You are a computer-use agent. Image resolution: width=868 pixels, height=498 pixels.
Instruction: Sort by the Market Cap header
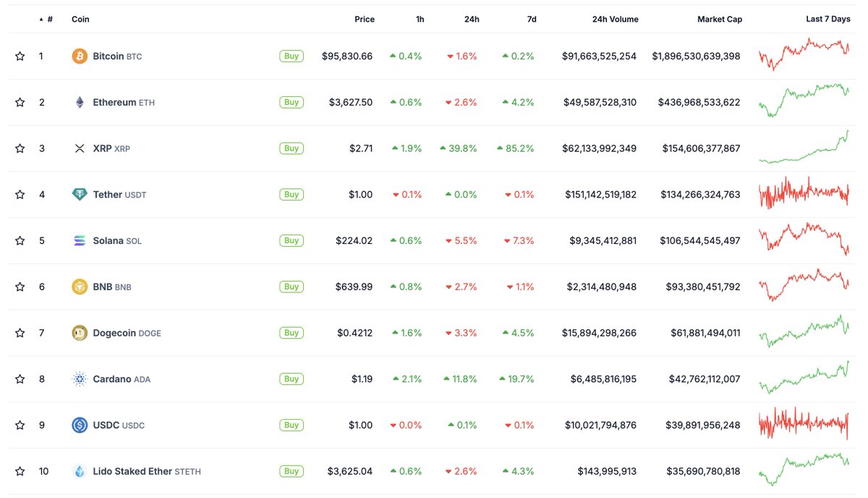[720, 20]
